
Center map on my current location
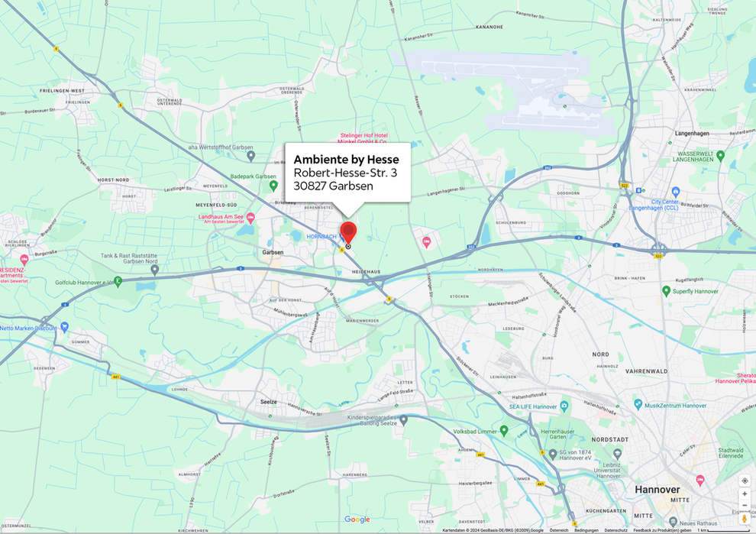[x=745, y=481]
